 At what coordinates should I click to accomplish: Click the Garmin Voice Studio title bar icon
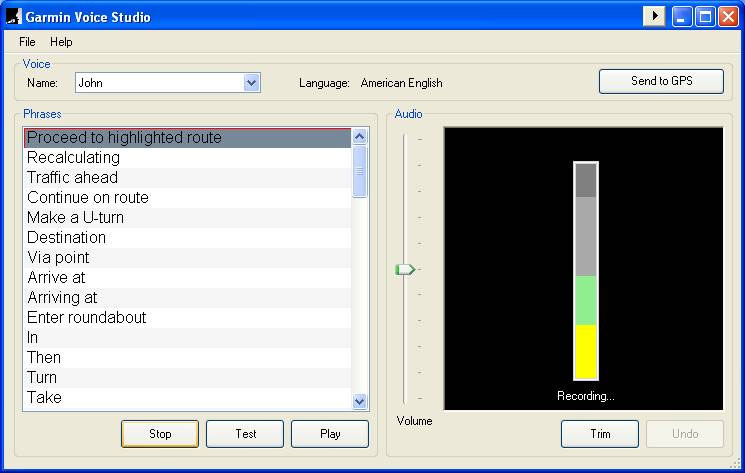[14, 17]
